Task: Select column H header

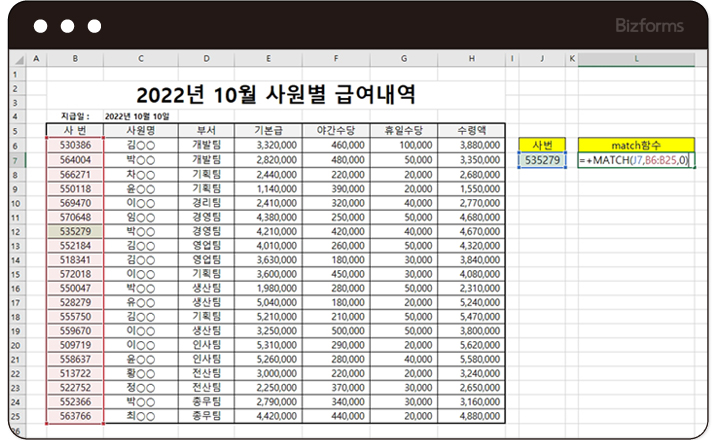Action: [x=471, y=59]
